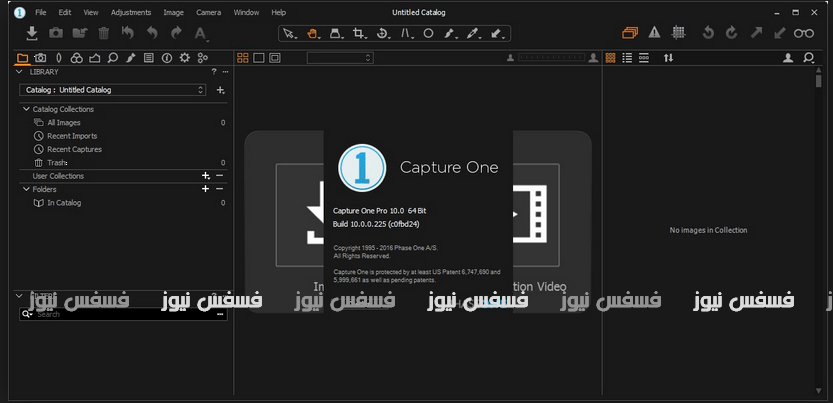833x403 pixels.
Task: Rotate image left with counterclockwise icon
Action: click(708, 33)
